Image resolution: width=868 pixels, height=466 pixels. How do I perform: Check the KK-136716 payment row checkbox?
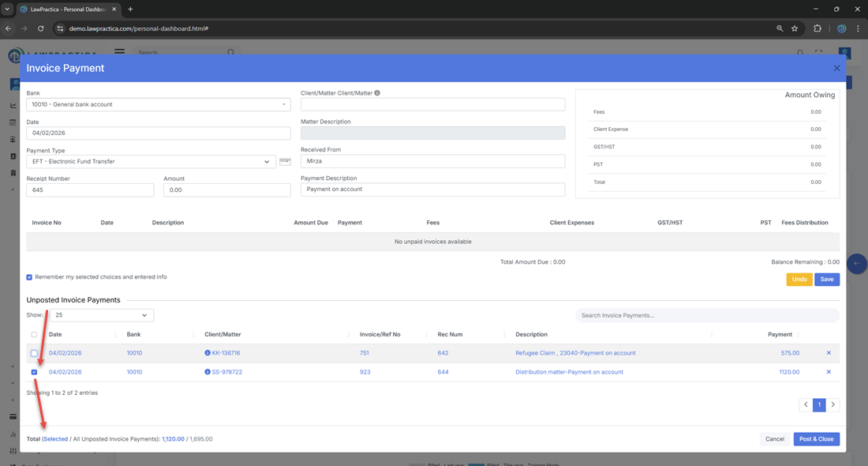(34, 353)
